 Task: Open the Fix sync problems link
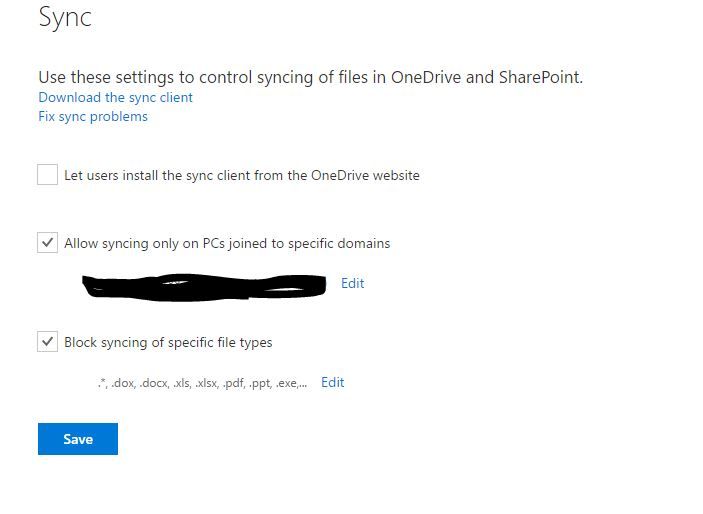click(93, 117)
